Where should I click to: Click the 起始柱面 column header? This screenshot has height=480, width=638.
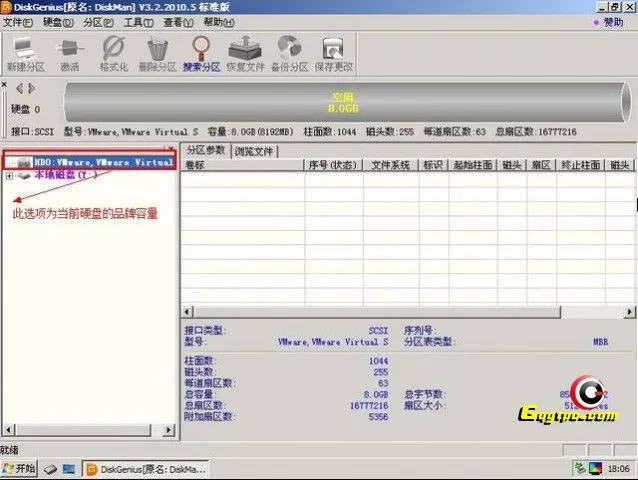[x=472, y=165]
